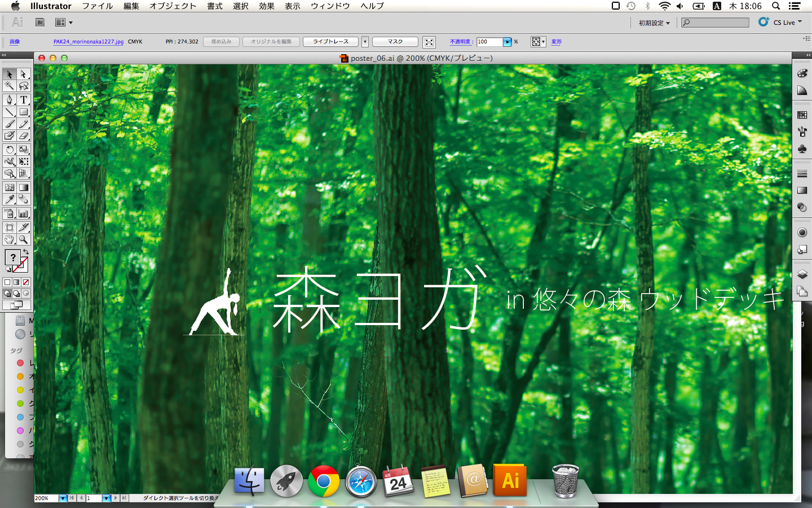Open the artboard number dropdown arrow
This screenshot has width=812, height=508.
[x=106, y=498]
